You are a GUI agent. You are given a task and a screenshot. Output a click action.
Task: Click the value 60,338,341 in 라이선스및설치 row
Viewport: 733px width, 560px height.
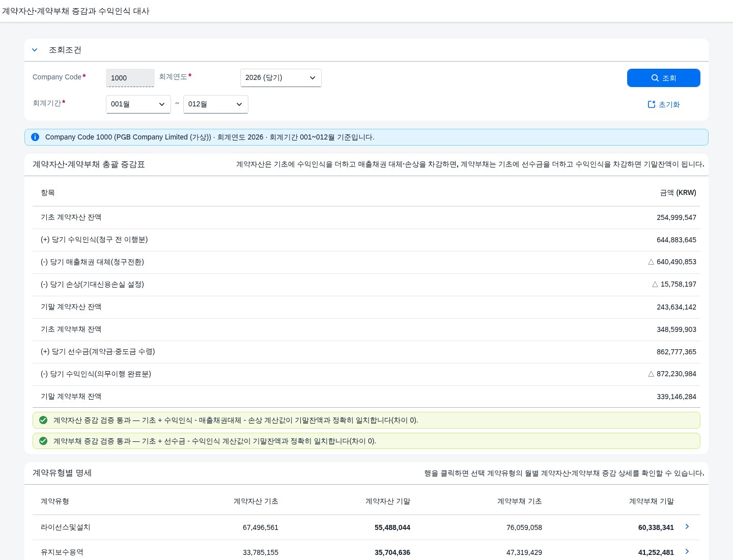(x=656, y=527)
